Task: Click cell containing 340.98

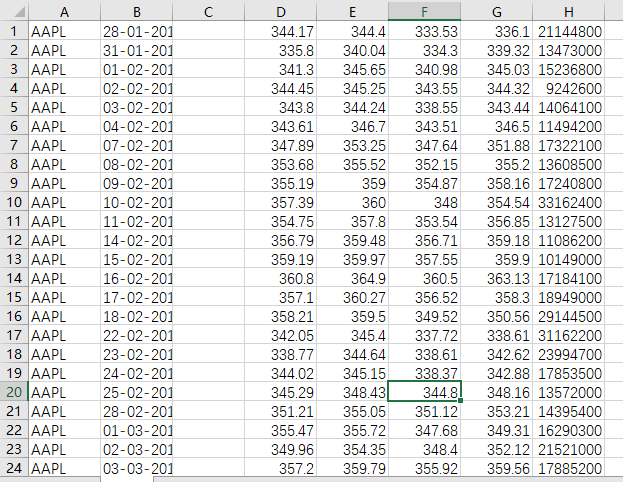Action: click(x=424, y=70)
